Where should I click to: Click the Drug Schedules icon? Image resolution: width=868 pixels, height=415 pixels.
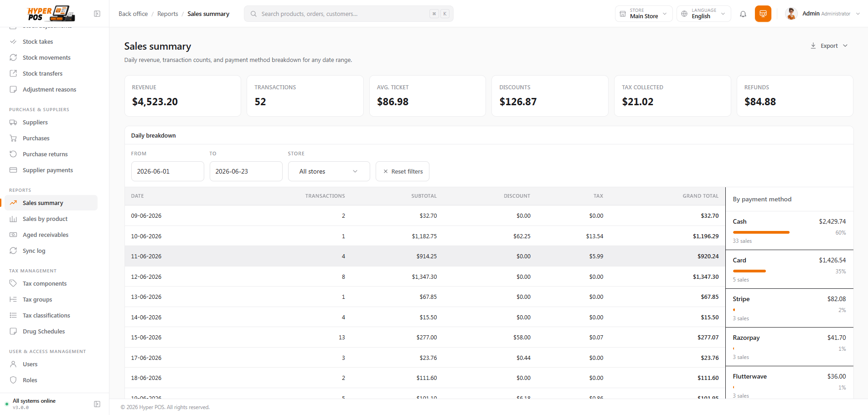(x=13, y=331)
